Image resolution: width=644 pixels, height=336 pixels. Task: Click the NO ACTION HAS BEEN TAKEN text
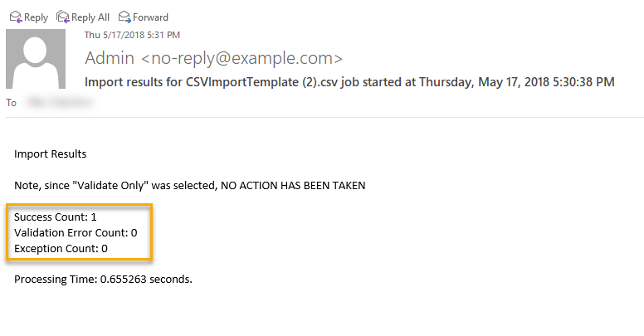click(293, 186)
